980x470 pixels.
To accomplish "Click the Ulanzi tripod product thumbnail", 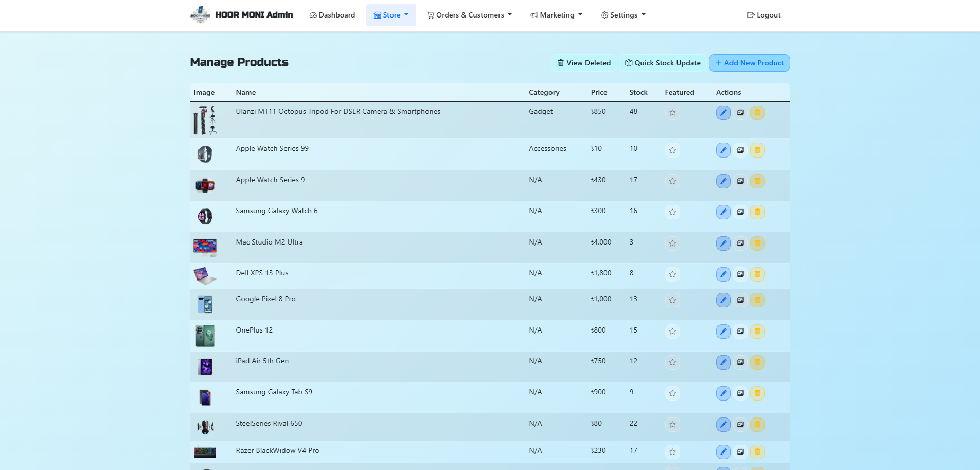I will coord(205,120).
